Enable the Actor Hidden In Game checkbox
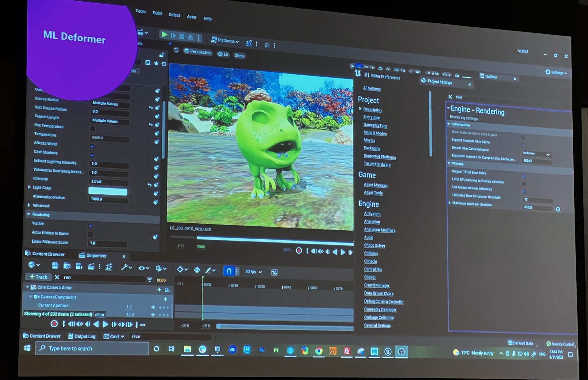Image resolution: width=588 pixels, height=380 pixels. pos(90,234)
